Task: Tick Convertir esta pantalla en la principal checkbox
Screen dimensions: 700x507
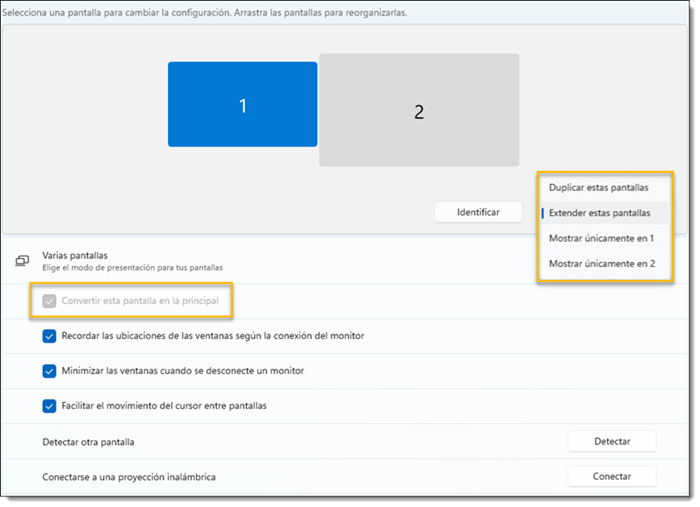Action: 50,300
